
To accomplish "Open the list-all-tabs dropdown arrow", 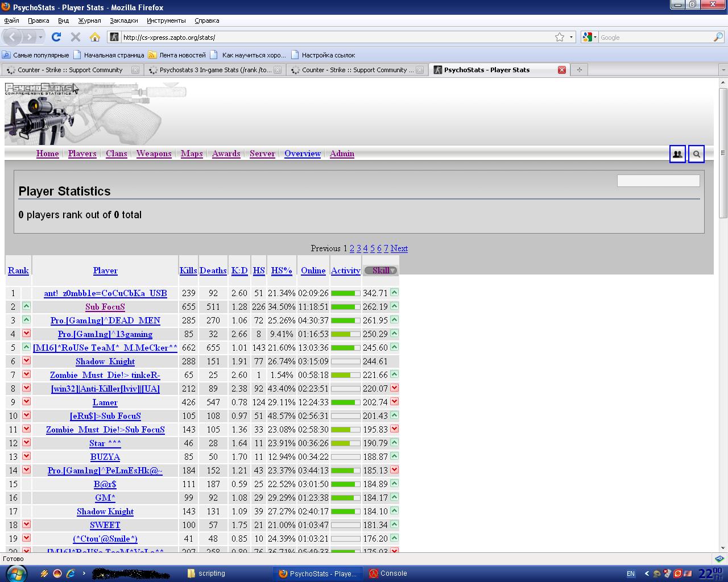I will tap(723, 70).
